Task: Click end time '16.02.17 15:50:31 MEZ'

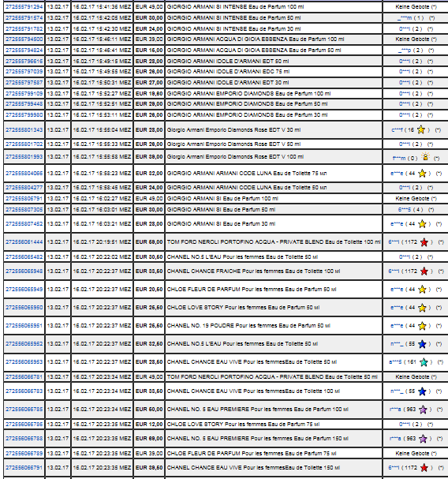Action: coord(102,83)
